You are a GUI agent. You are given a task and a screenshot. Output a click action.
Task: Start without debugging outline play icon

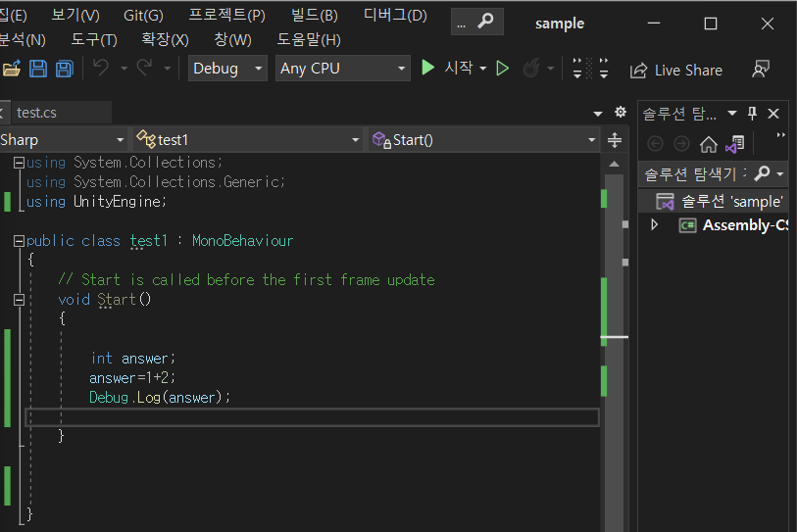coord(502,68)
